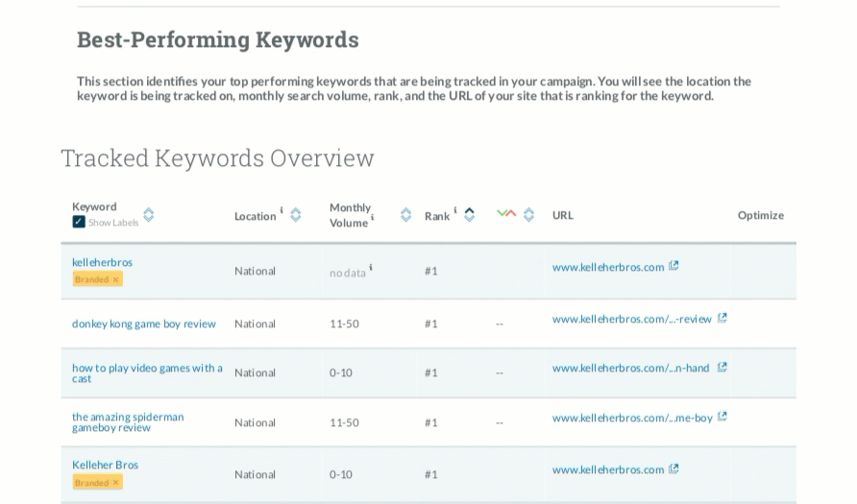
Task: Open the Rank info tooltip icon
Action: pos(455,209)
